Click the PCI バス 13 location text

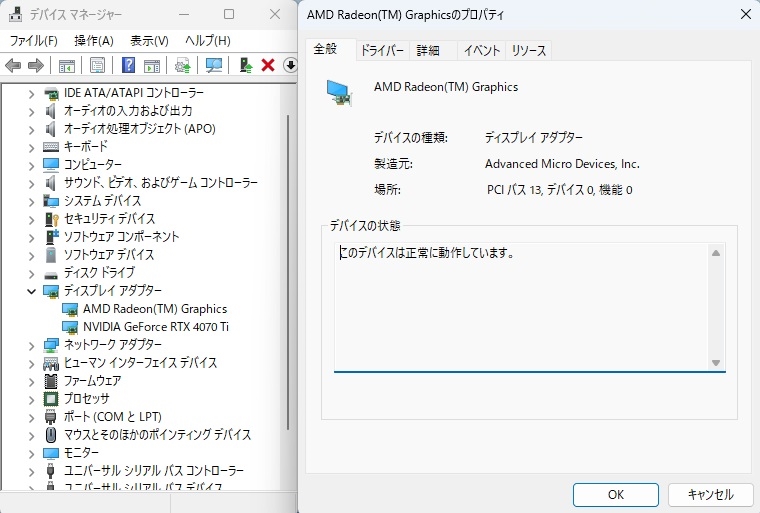point(559,190)
